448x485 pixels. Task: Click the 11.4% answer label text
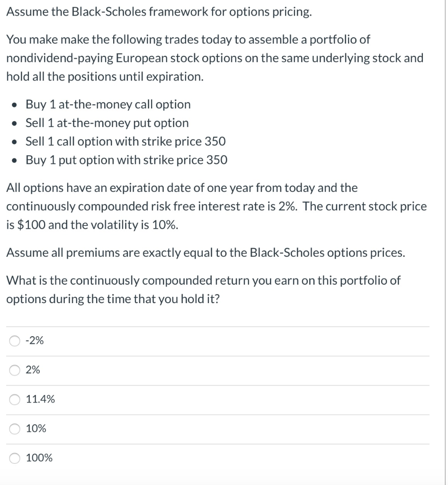point(40,399)
